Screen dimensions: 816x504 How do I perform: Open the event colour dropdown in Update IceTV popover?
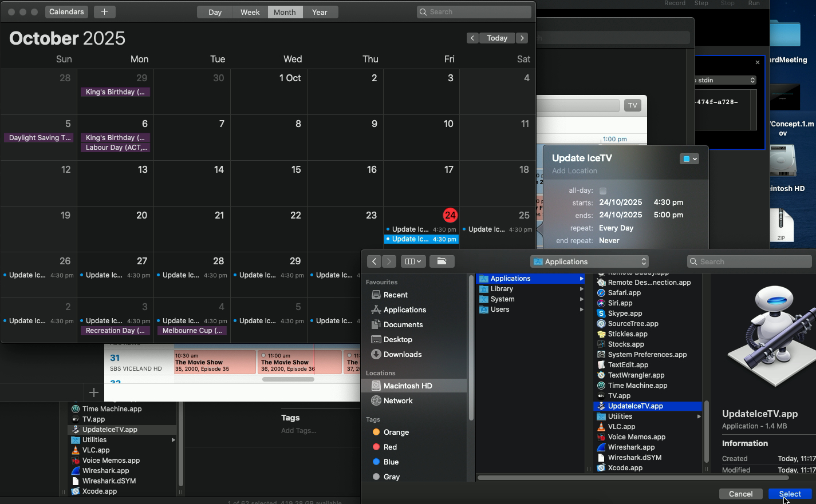[x=689, y=159]
